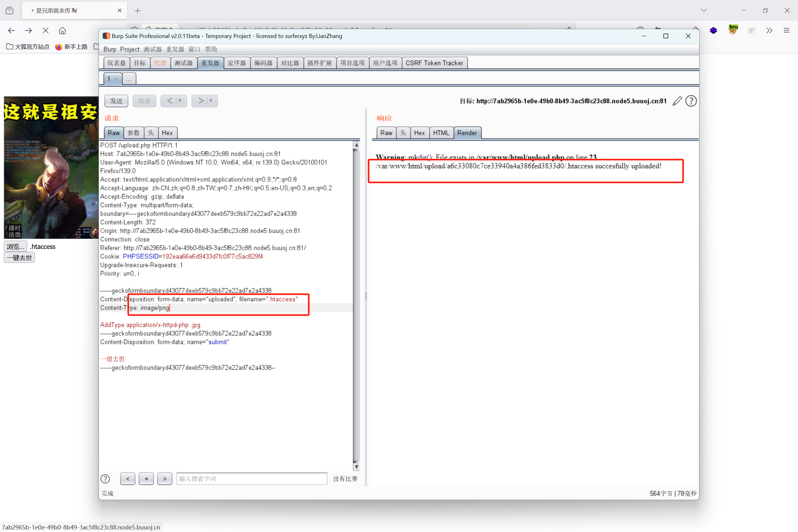Open the Firefox hamburger menu
The image size is (798, 532).
[787, 30]
